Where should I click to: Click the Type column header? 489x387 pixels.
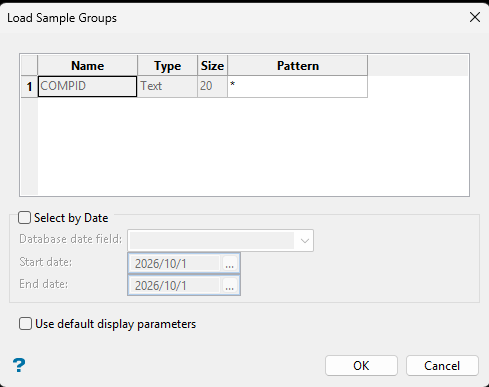click(x=167, y=66)
